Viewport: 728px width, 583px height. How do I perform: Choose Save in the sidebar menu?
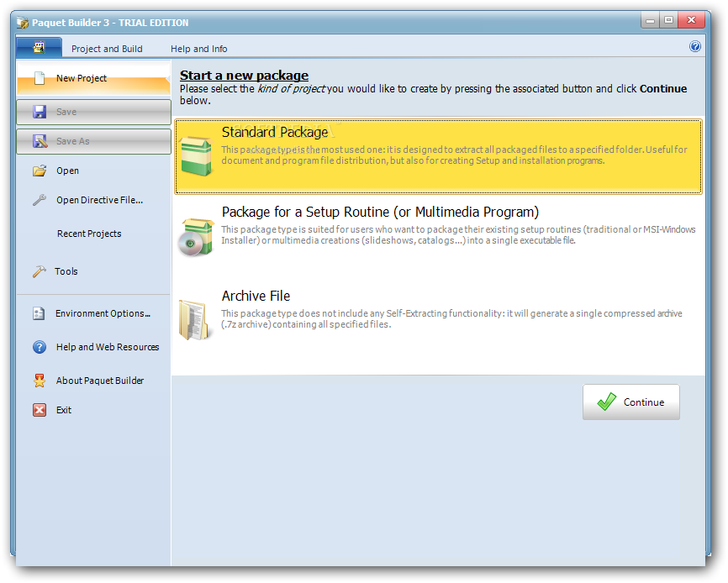[x=93, y=112]
